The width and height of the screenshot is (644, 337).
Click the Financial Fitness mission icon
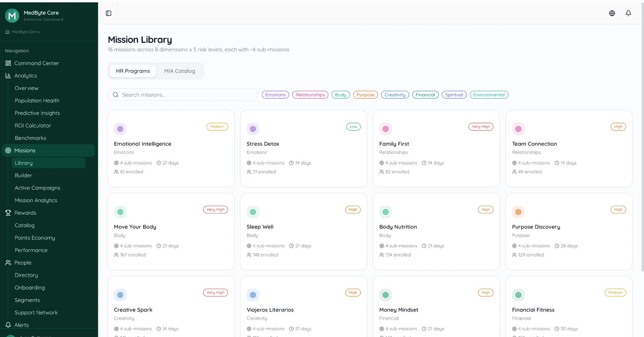coord(518,295)
